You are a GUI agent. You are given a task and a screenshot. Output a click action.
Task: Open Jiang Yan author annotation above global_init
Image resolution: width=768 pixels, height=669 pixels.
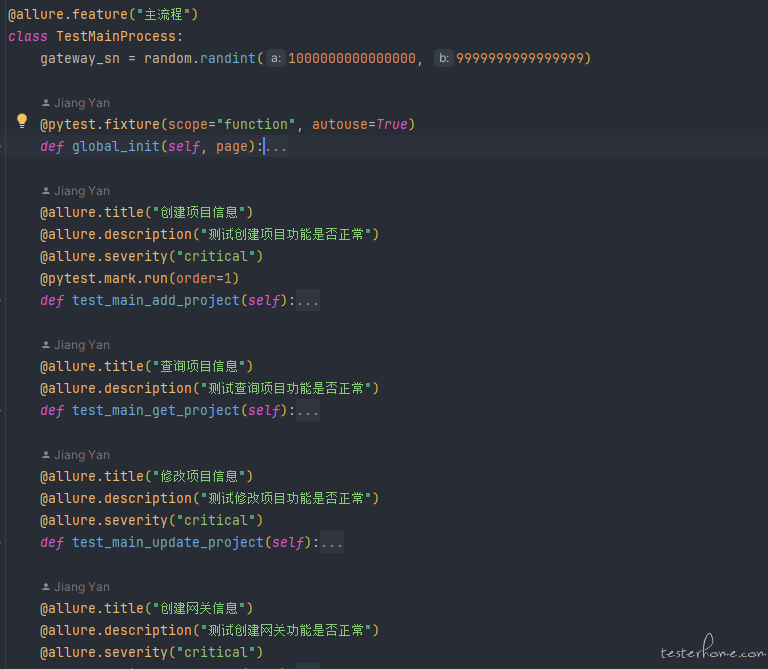82,103
